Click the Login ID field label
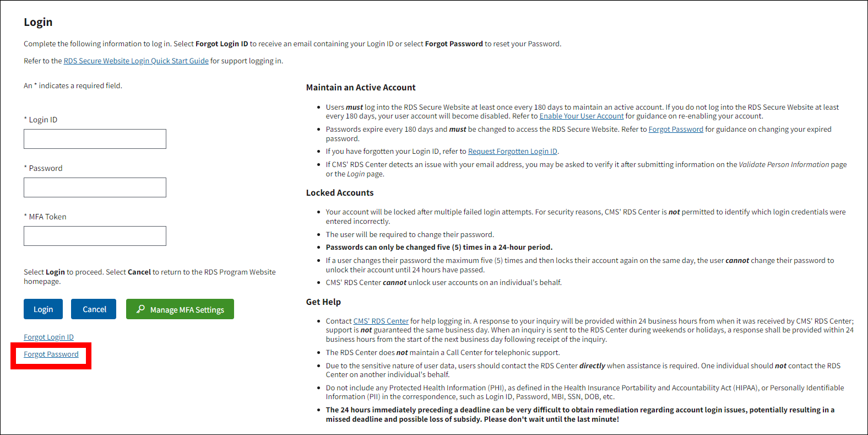 pos(43,120)
